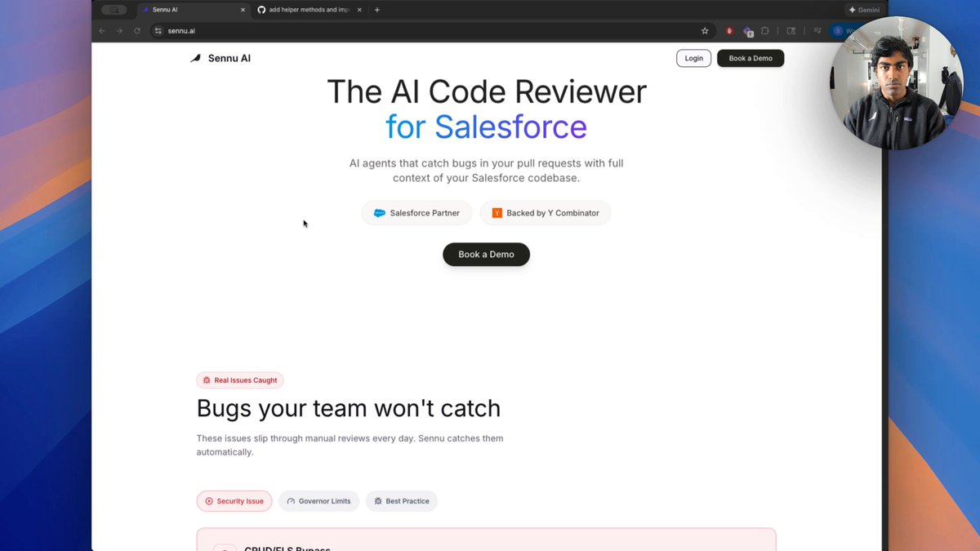Click the browser forward arrow
This screenshot has width=980, height=551.
[x=119, y=31]
